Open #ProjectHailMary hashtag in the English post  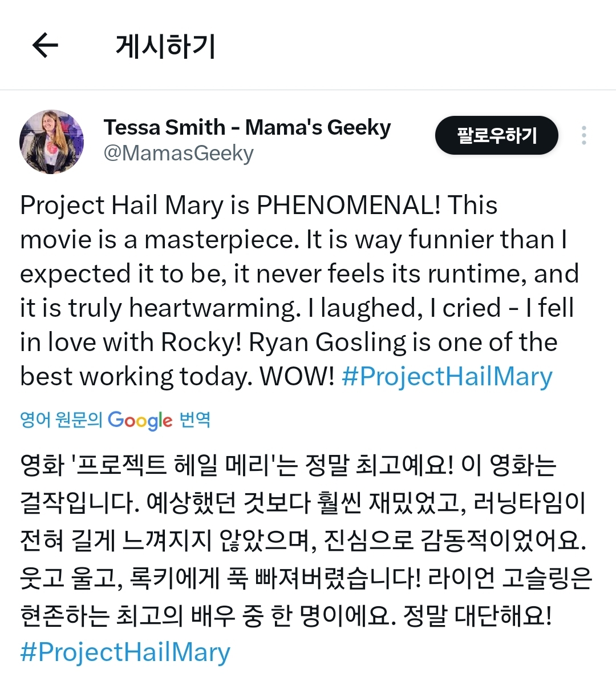tap(447, 377)
